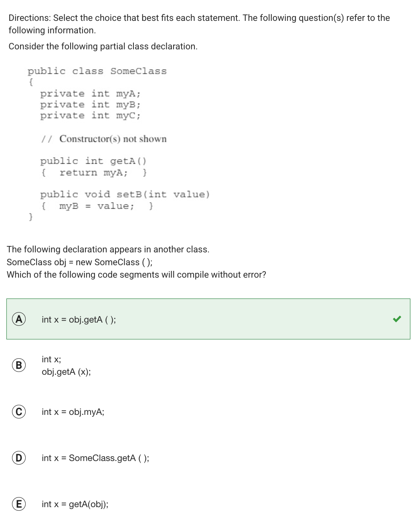Click the compile without error question text
420x528 pixels.
pyautogui.click(x=136, y=274)
